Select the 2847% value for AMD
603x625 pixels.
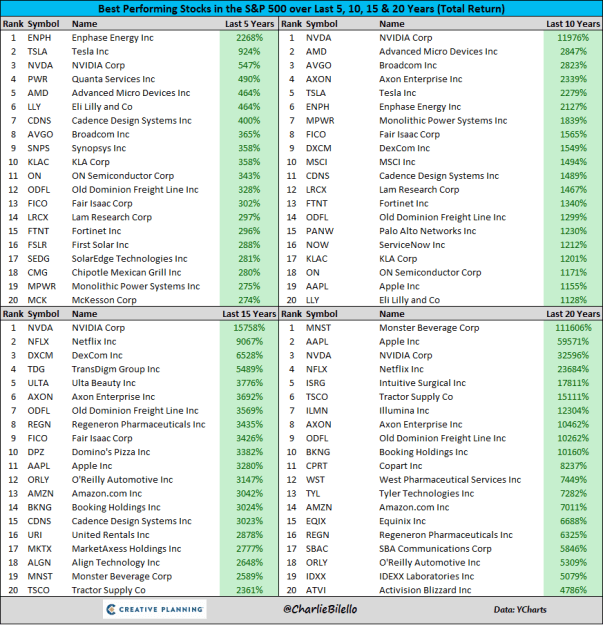[x=573, y=52]
